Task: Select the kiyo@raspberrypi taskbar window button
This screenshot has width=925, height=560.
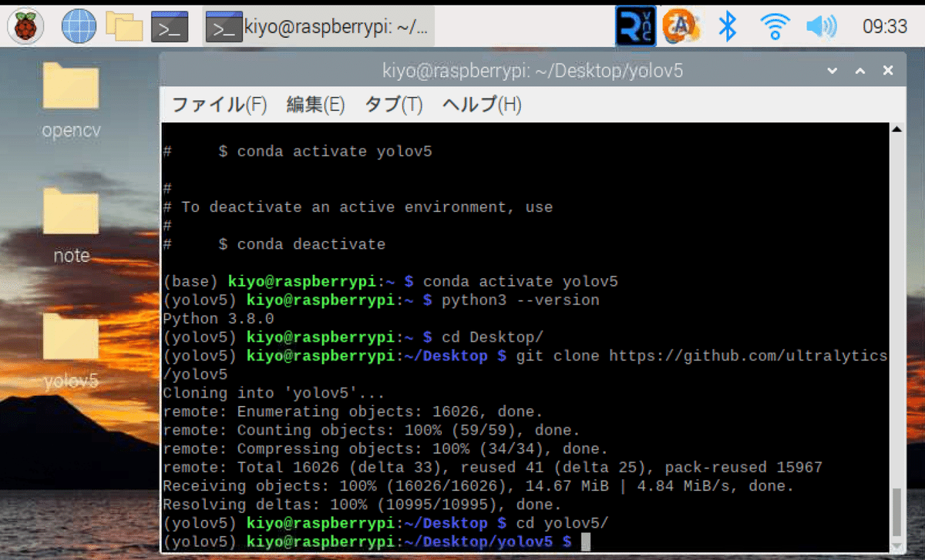Action: [x=318, y=28]
